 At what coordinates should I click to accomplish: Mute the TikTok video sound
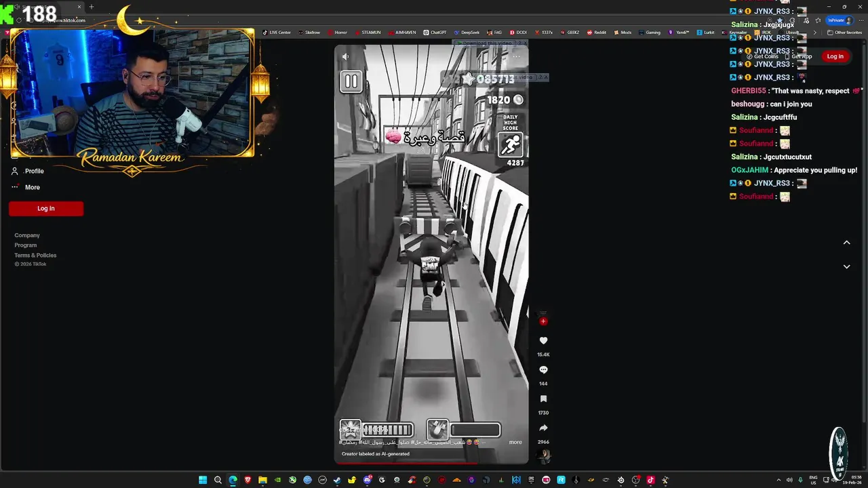[345, 57]
